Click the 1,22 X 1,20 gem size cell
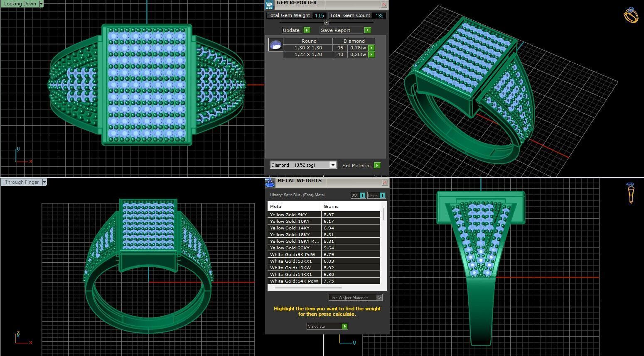The image size is (644, 356). coord(308,54)
